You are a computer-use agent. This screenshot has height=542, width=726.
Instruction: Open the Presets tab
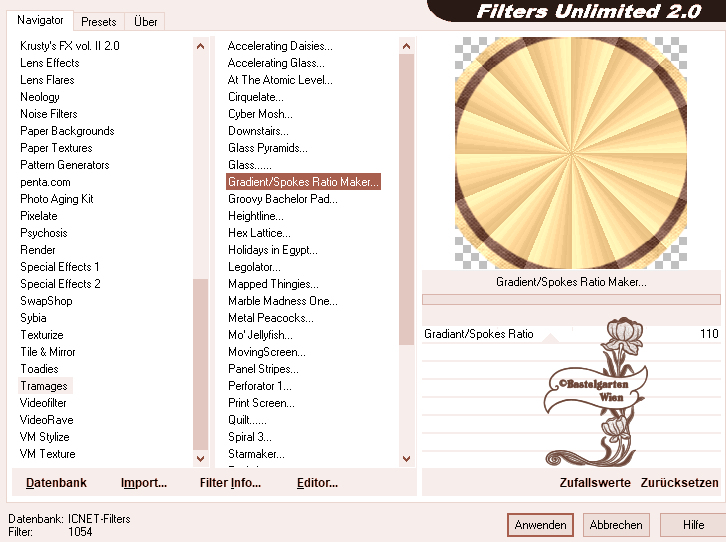(x=99, y=22)
